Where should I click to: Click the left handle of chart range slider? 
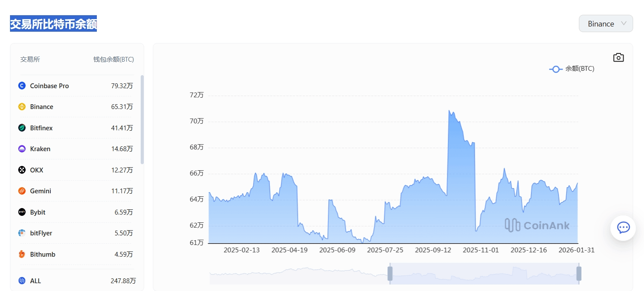click(x=390, y=274)
